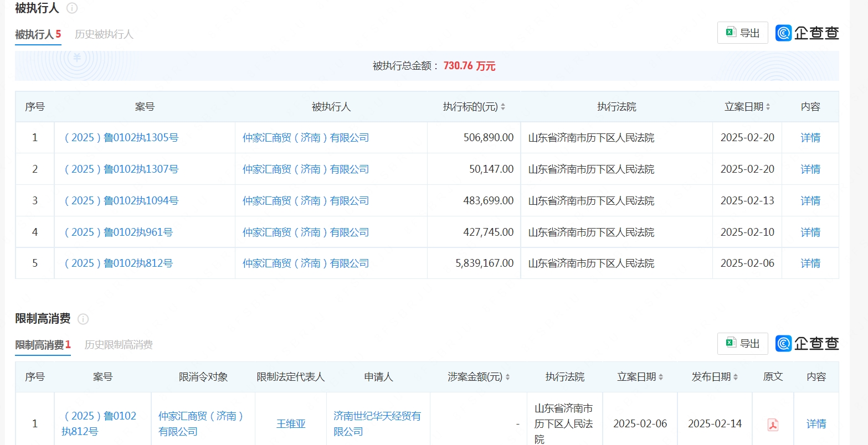Viewport: 868px width, 445px height.
Task: Click filing date 2025-02-10
Action: pyautogui.click(x=747, y=232)
